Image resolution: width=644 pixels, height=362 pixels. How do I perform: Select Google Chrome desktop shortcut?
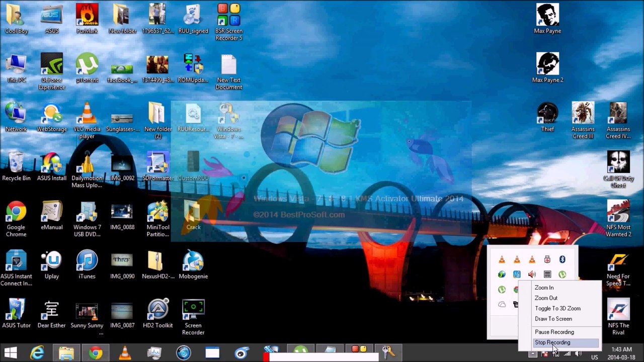(x=16, y=219)
